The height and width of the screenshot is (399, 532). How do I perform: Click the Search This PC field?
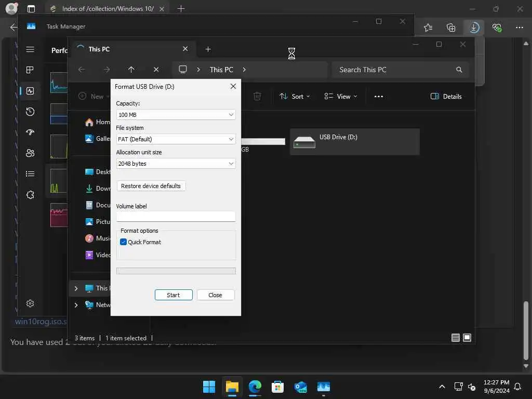[401, 70]
